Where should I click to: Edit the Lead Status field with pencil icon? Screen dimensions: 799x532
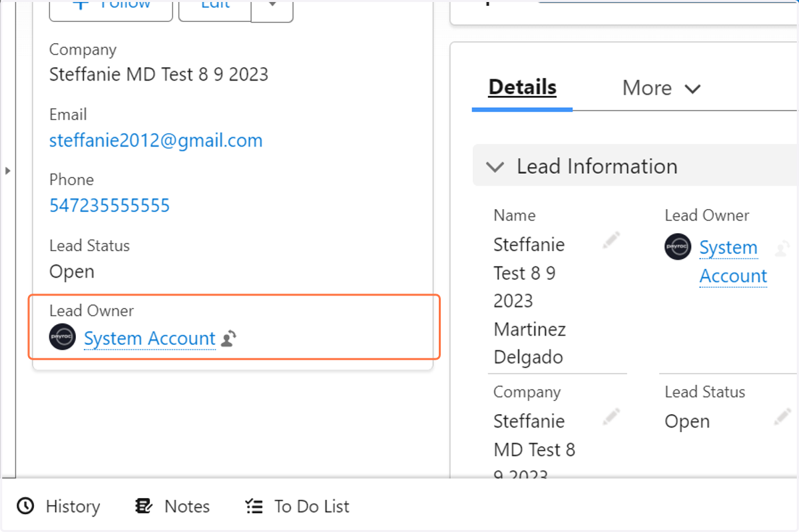[x=782, y=417]
